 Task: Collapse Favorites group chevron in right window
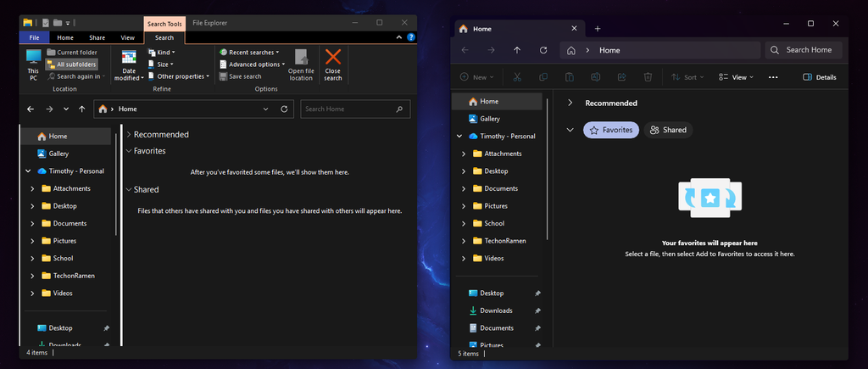pyautogui.click(x=570, y=130)
